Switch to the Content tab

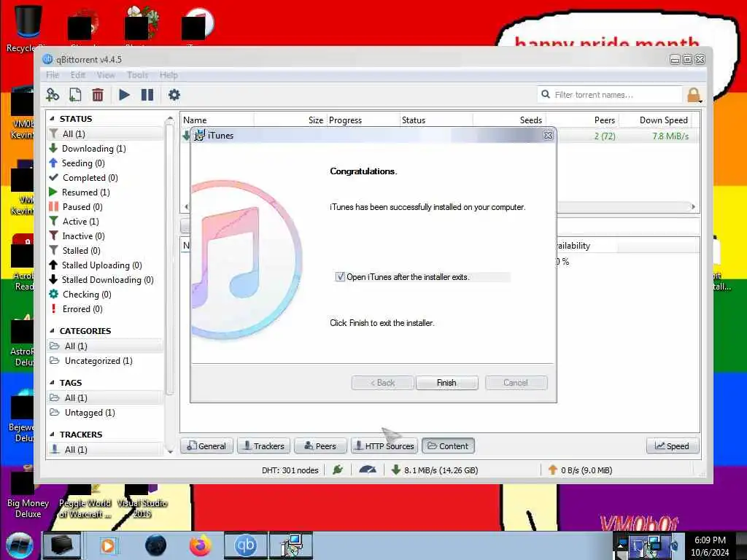click(x=448, y=446)
